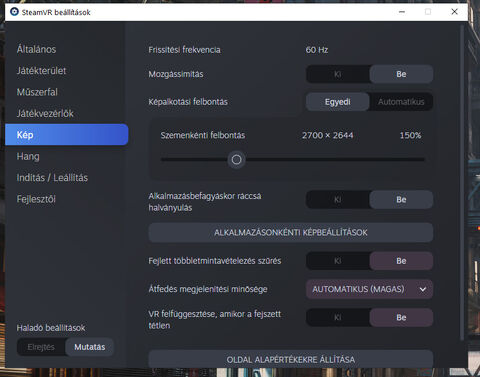The height and width of the screenshot is (377, 480).
Task: Open ALKALMAZÁSONKÉNTI KÉPBEÁLLÍTÁSOK
Action: coord(291,232)
